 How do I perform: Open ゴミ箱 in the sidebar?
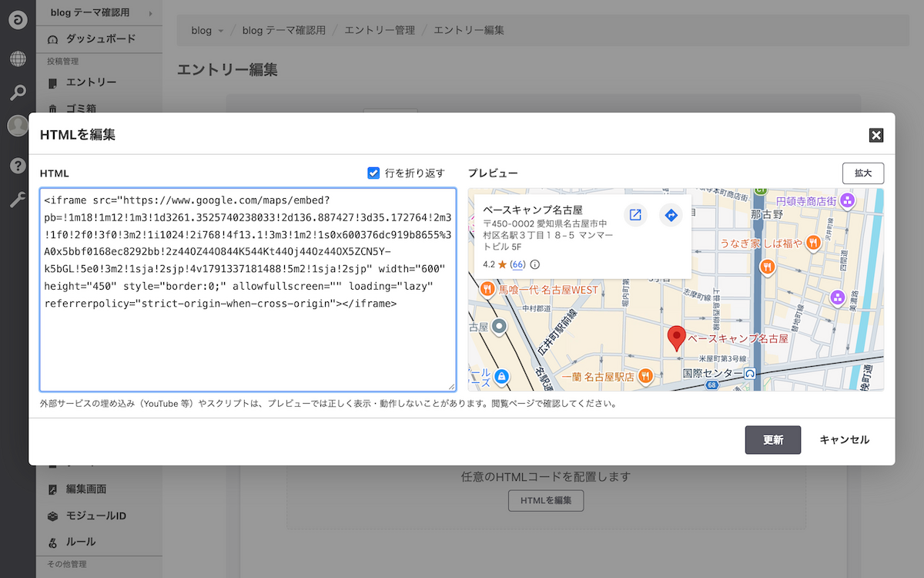pos(99,109)
